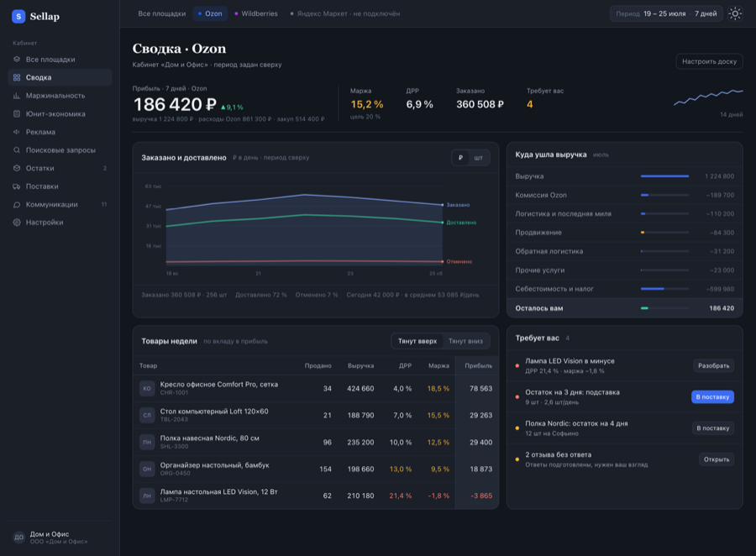This screenshot has height=556, width=756.
Task: Open the Реклама megaphone icon
Action: click(17, 132)
